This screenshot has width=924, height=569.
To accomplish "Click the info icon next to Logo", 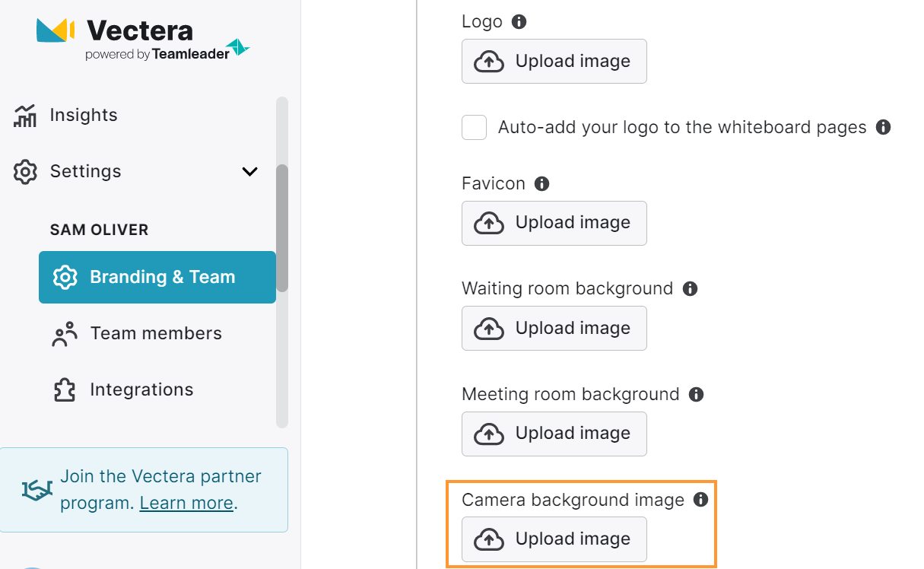I will click(519, 21).
